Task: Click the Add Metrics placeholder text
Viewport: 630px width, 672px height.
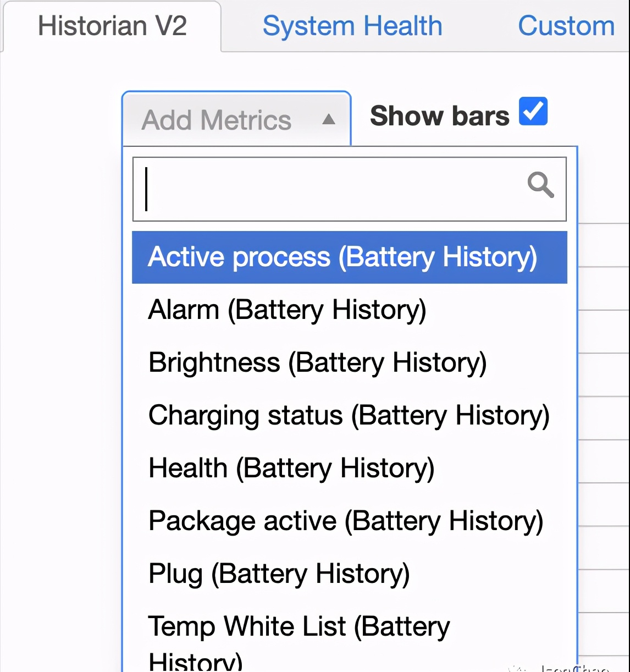Action: pos(217,120)
